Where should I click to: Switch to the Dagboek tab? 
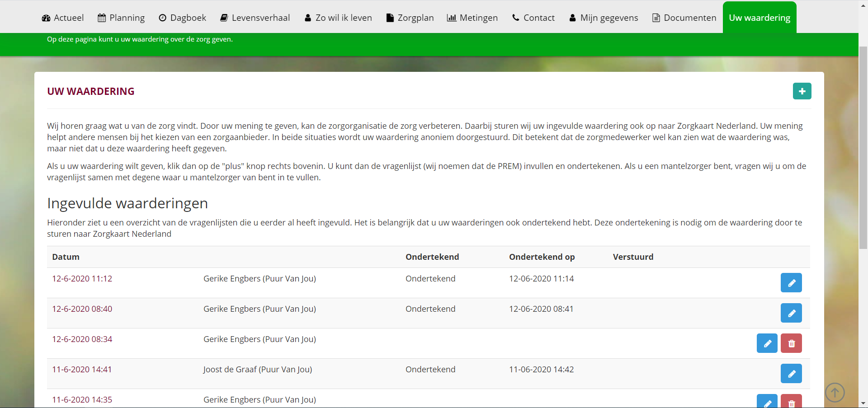click(182, 18)
